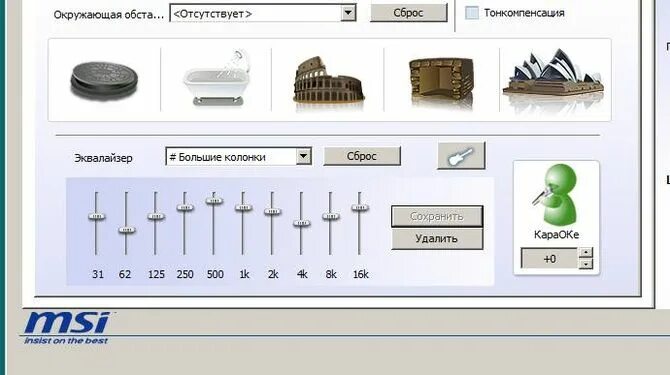
Task: Click the 250 Hz equalizer slider handle
Action: tap(185, 208)
